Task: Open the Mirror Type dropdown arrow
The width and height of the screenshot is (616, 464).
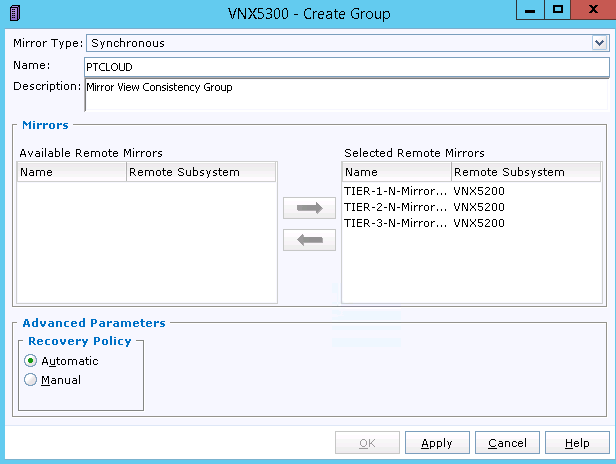Action: [600, 43]
